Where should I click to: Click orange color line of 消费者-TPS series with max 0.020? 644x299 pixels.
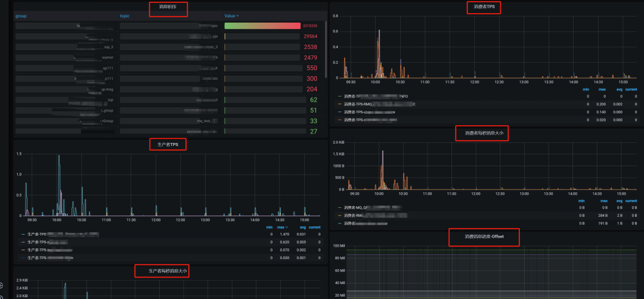[340, 120]
